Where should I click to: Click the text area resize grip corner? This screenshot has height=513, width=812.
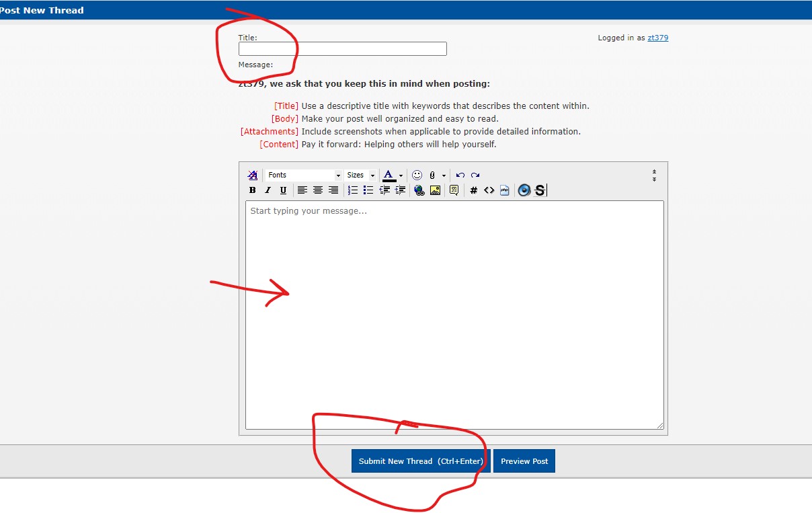click(660, 426)
